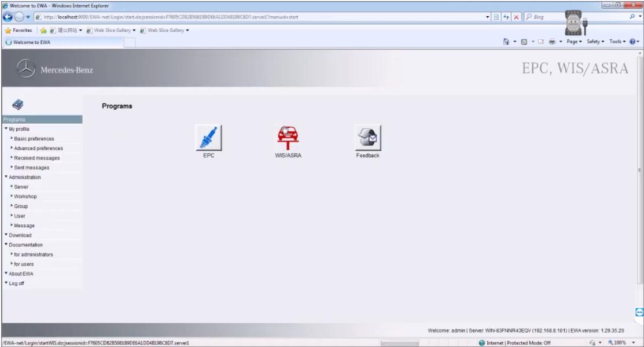Screen dimensions: 644x347
Task: Open the Download sidebar item
Action: click(x=20, y=235)
